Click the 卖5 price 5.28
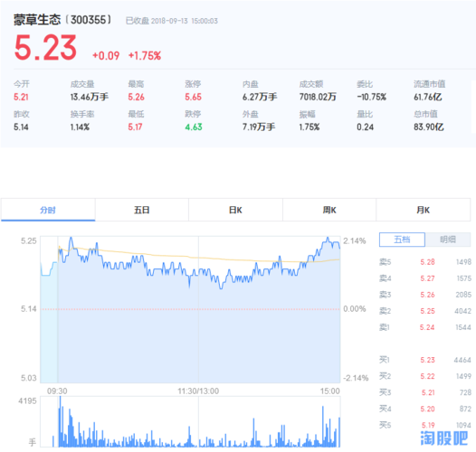Screen dimensions: 476x452 [x=427, y=262]
